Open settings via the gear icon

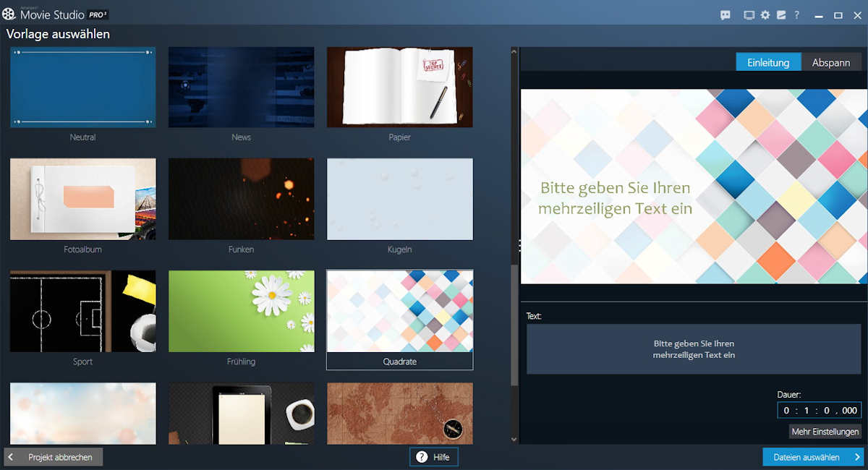[765, 15]
